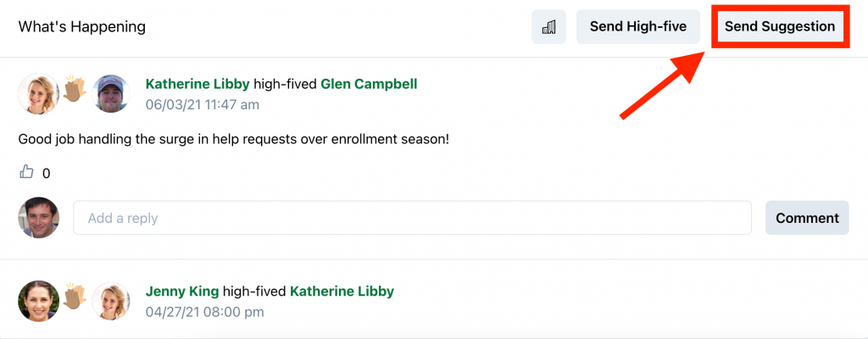Like the post with thumbs-up icon
This screenshot has width=868, height=339.
(x=26, y=173)
